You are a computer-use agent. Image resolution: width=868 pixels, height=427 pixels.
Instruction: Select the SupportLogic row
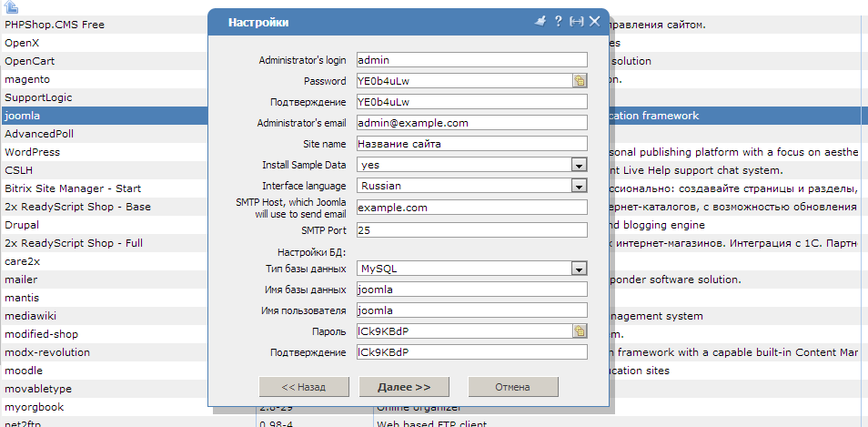point(38,97)
